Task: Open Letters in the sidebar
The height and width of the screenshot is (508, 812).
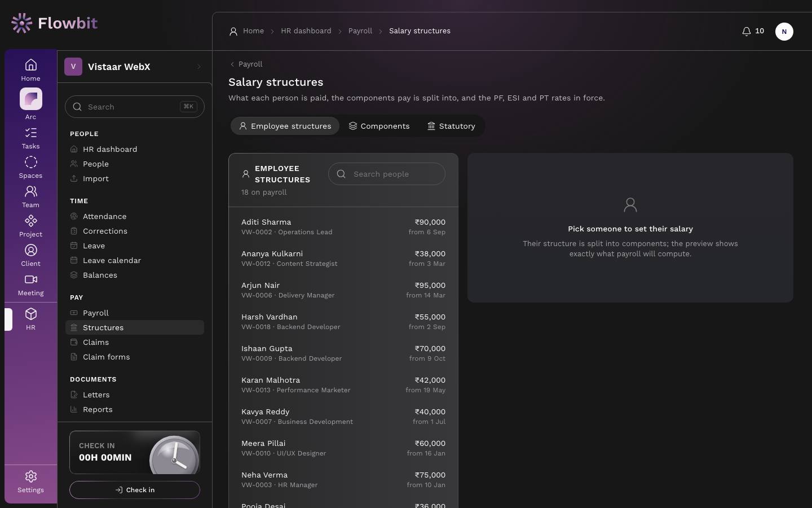Action: (x=135, y=395)
